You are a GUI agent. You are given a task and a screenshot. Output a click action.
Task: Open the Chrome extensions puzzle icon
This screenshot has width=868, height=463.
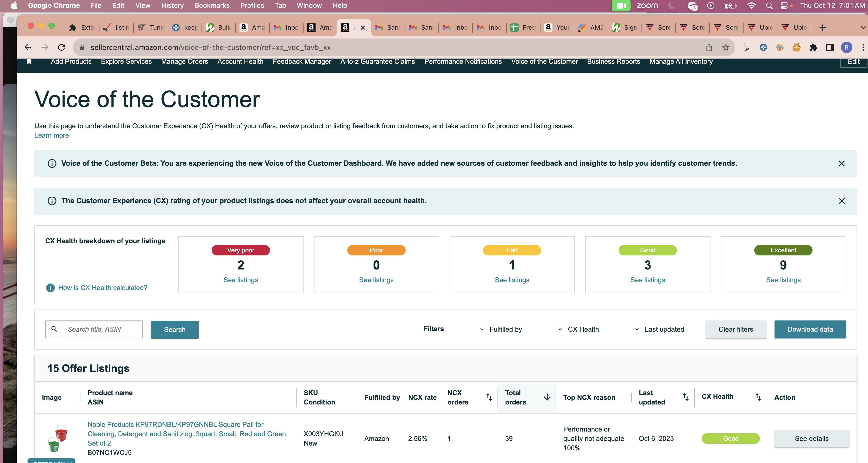pyautogui.click(x=813, y=48)
